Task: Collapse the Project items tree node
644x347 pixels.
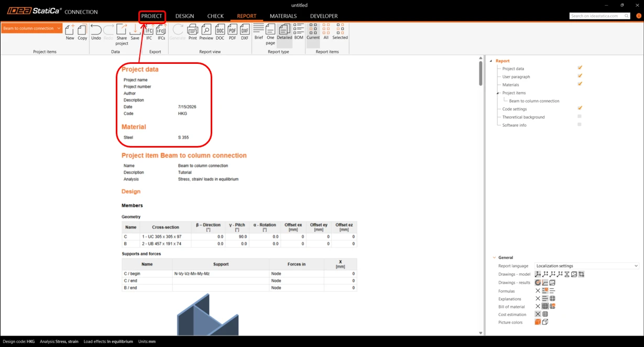Action: [498, 93]
